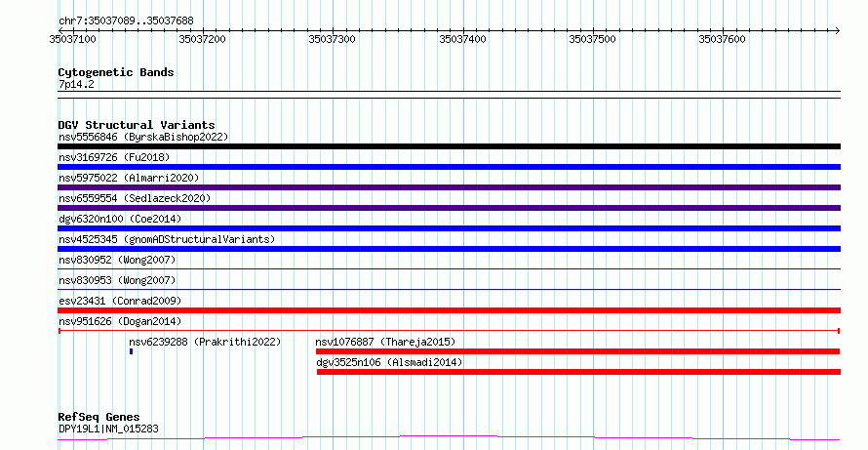Click ruler tick label 35037200
This screenshot has height=450, width=868.
tap(203, 39)
